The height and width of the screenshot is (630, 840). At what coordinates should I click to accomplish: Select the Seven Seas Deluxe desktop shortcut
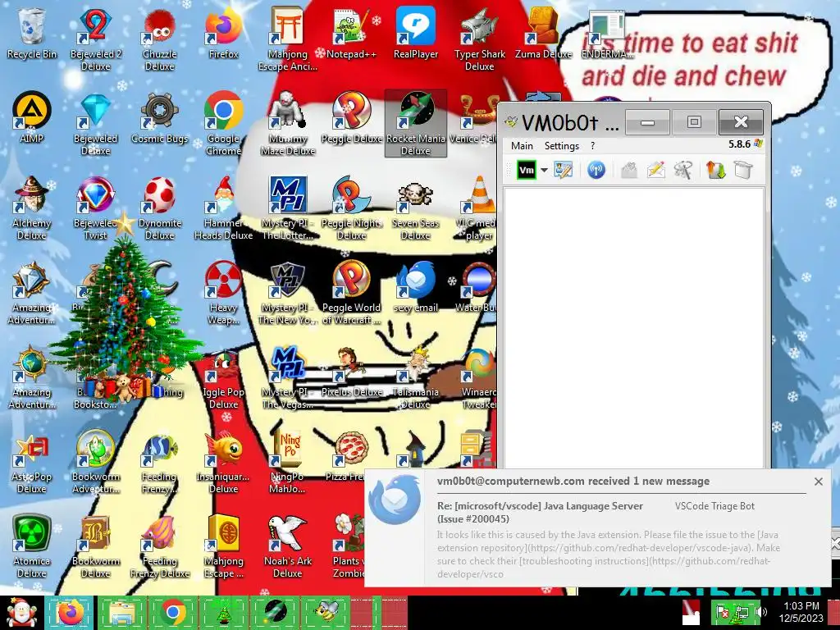point(416,208)
